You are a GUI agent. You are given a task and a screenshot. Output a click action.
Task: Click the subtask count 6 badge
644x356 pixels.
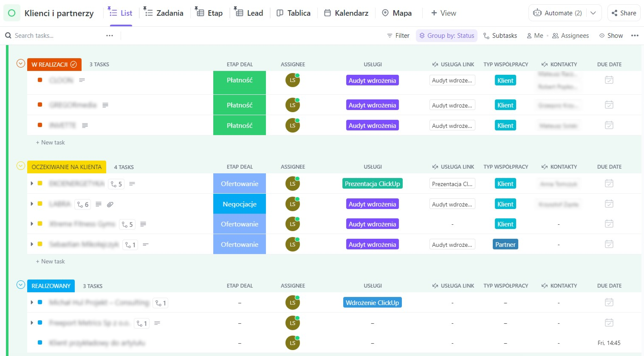(83, 205)
